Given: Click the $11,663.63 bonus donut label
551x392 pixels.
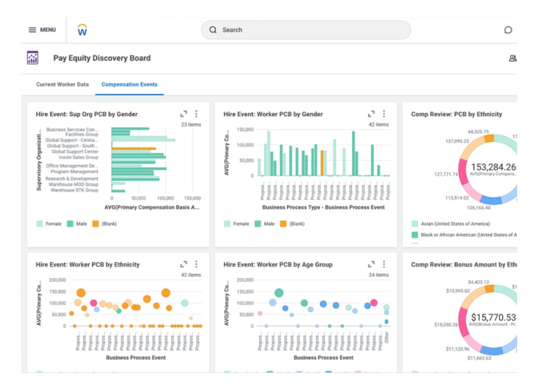Looking at the screenshot, I should (479, 358).
